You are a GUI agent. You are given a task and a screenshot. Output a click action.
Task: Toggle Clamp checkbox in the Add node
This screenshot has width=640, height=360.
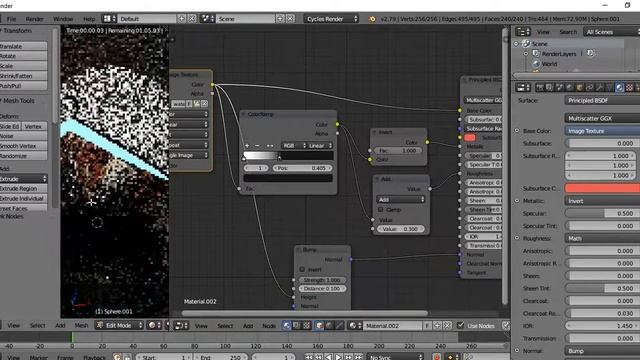pyautogui.click(x=380, y=209)
